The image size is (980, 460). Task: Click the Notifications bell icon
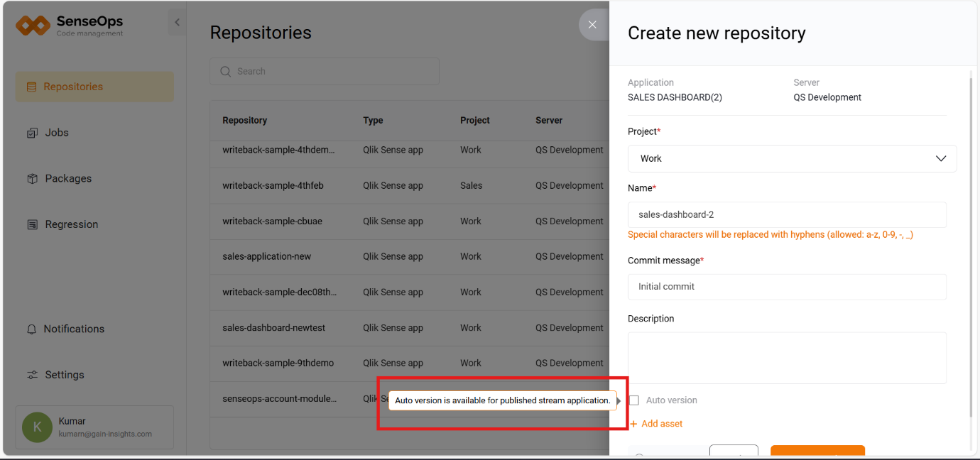(x=32, y=329)
